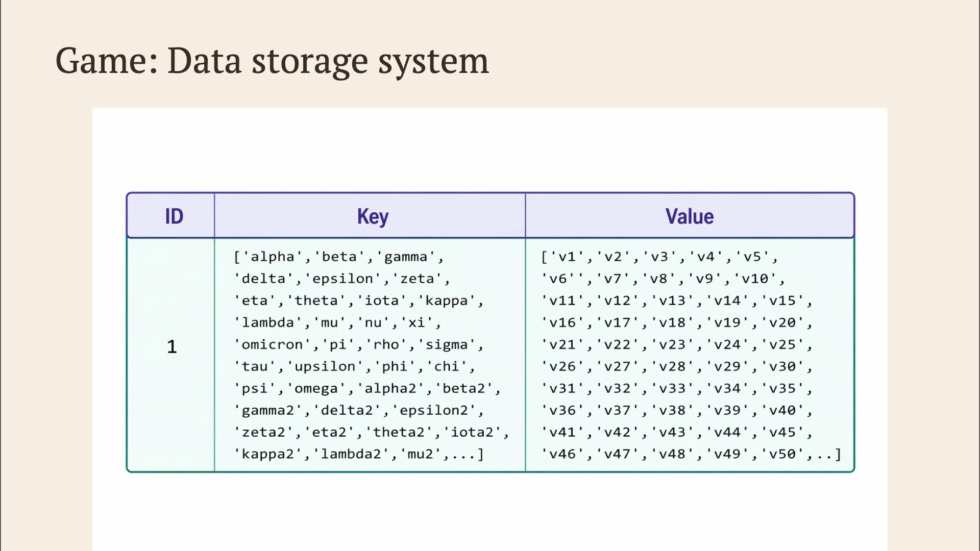Click the 'omega' key entry

coord(316,388)
